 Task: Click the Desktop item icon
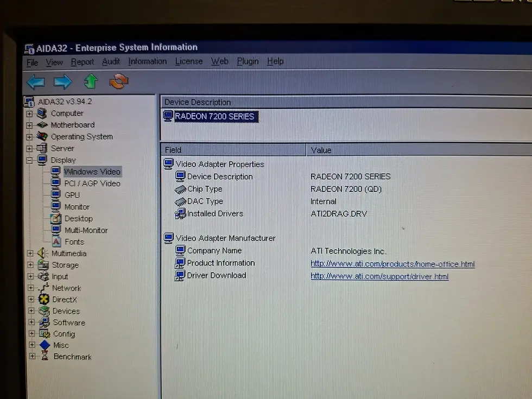click(x=56, y=218)
